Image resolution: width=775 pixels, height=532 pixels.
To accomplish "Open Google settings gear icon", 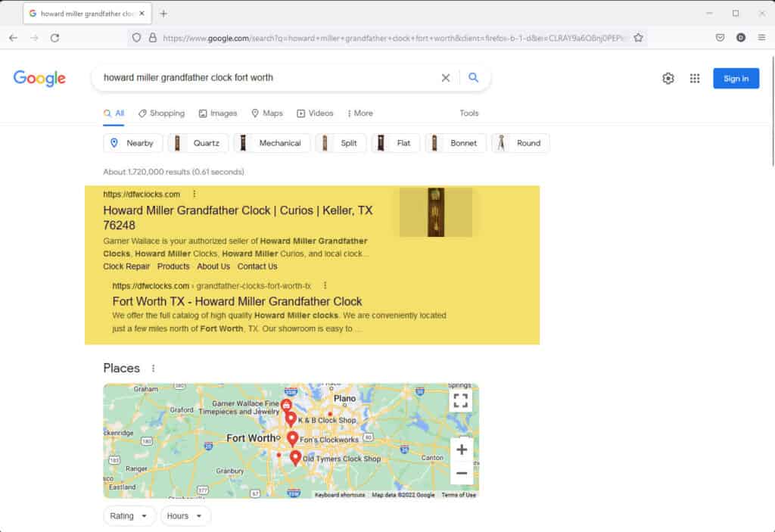I will click(x=668, y=78).
